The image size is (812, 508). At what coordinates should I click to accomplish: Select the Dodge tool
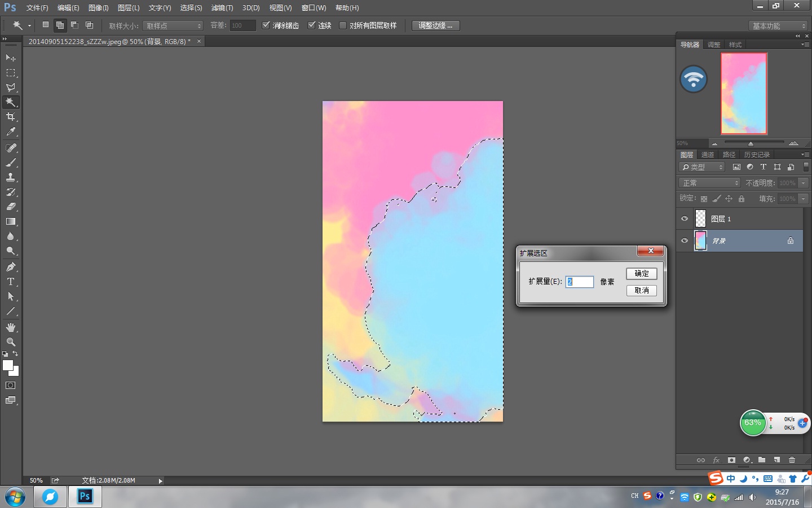[x=11, y=251]
